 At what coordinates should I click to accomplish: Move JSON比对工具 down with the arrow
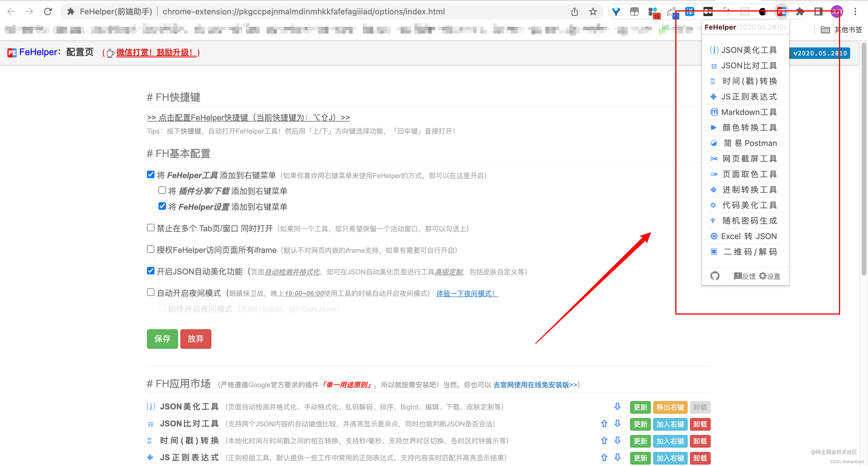point(617,423)
